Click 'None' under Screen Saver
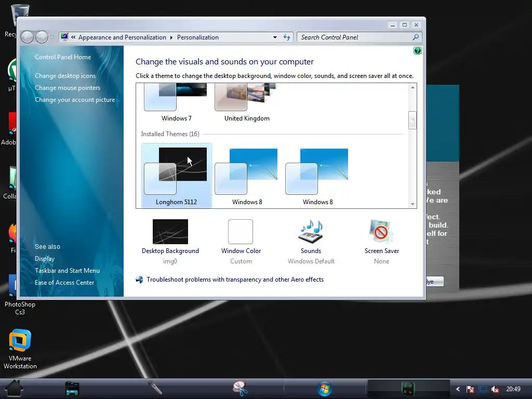This screenshot has width=532, height=399. pos(382,261)
